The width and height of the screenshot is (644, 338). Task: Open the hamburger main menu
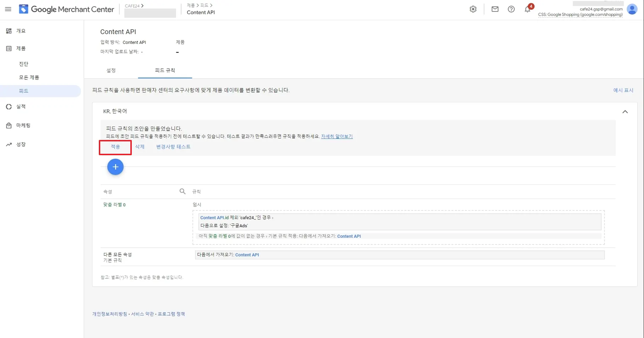pyautogui.click(x=8, y=9)
